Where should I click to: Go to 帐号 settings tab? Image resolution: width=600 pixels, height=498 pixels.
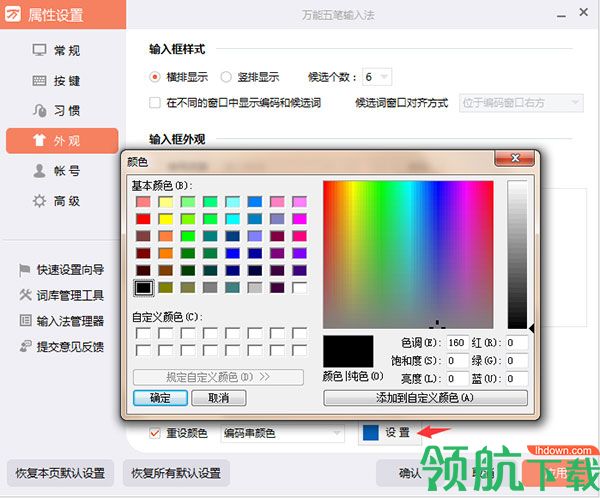click(x=62, y=171)
